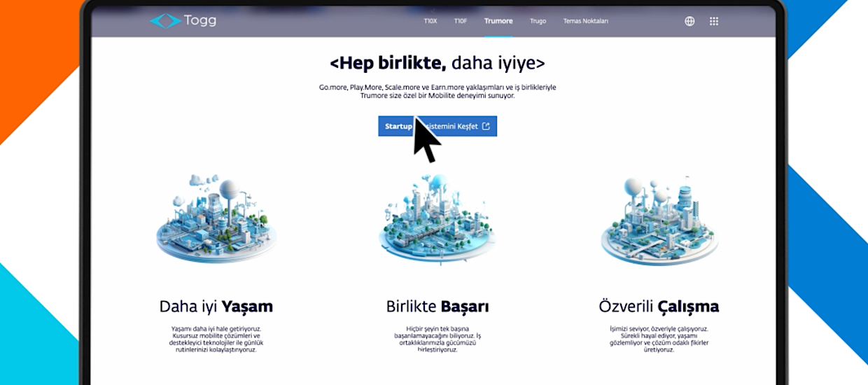The height and width of the screenshot is (385, 868).
Task: Click the Hep birlikte, daha iyiye headline
Action: 437,63
